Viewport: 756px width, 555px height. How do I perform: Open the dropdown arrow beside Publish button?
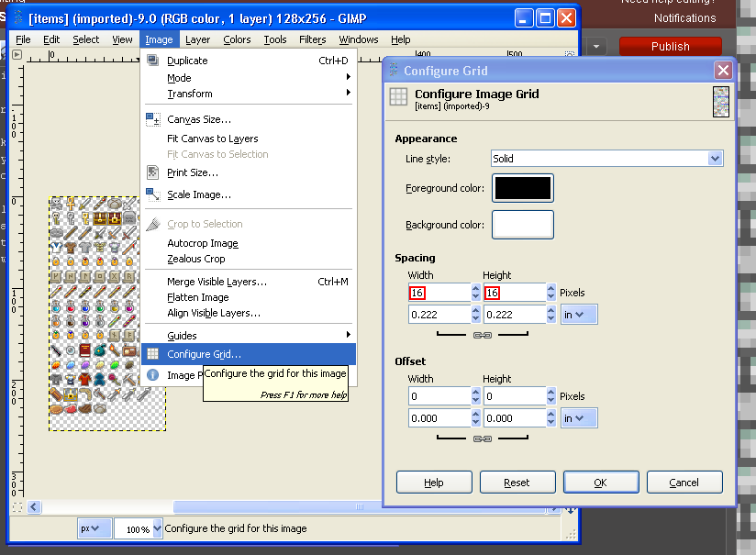pyautogui.click(x=596, y=47)
